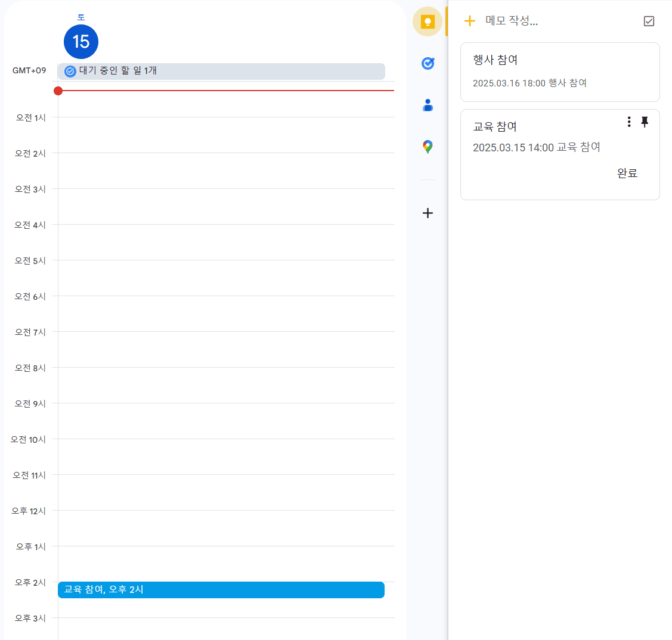
Task: Click the 완료 button on the 교육 참여 note
Action: 627,173
